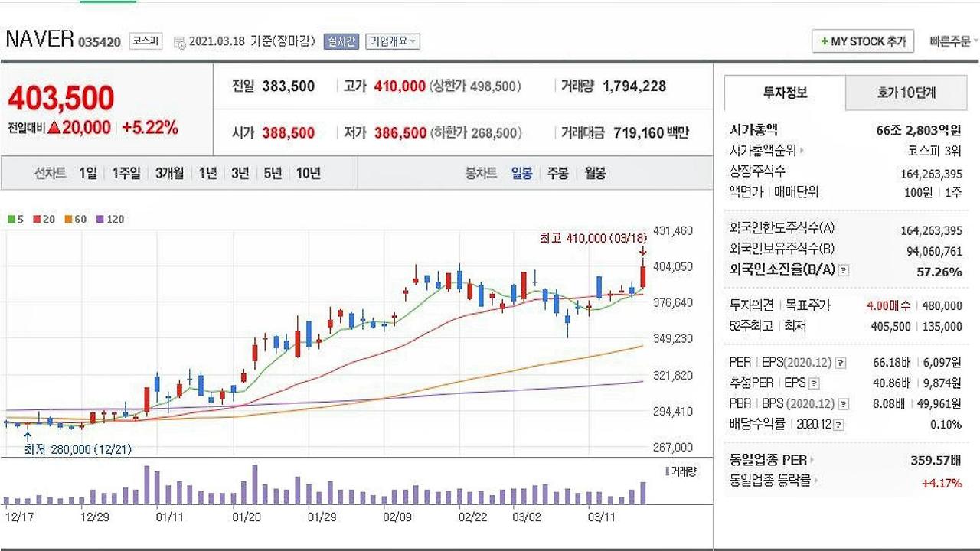The width and height of the screenshot is (980, 551).
Task: Click the 배당수익률 value 0.10%
Action: pos(946,424)
